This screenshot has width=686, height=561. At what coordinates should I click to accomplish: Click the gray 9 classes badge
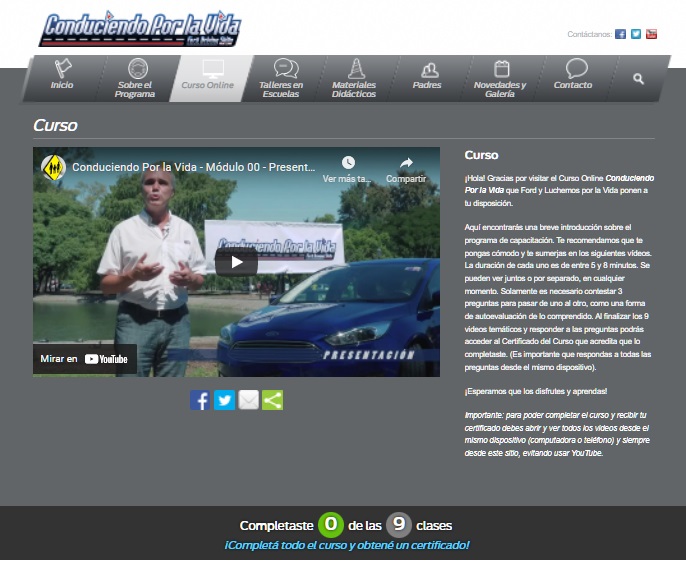tap(399, 525)
